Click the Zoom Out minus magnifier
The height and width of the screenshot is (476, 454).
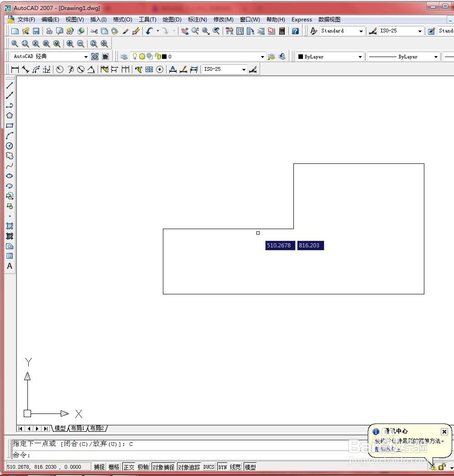click(x=80, y=44)
